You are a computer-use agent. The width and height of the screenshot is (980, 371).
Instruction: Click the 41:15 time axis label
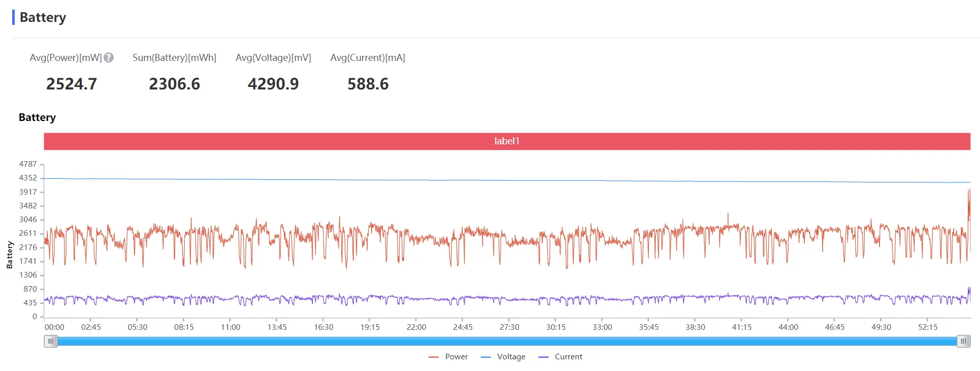(742, 327)
